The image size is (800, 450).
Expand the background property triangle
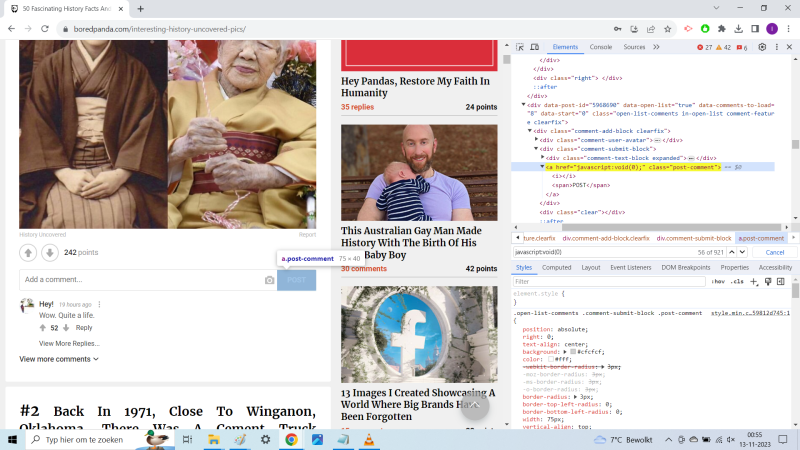pos(565,352)
